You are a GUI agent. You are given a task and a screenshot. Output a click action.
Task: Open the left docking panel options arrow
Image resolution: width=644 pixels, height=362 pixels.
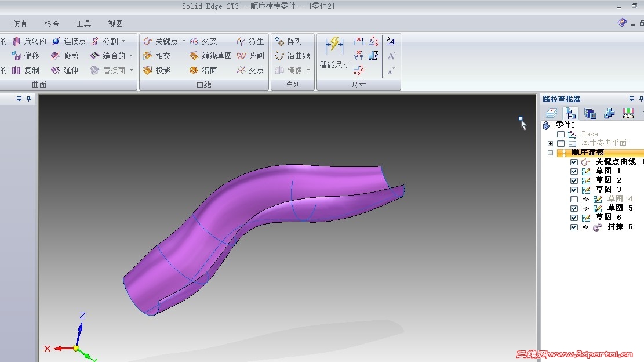pos(19,99)
